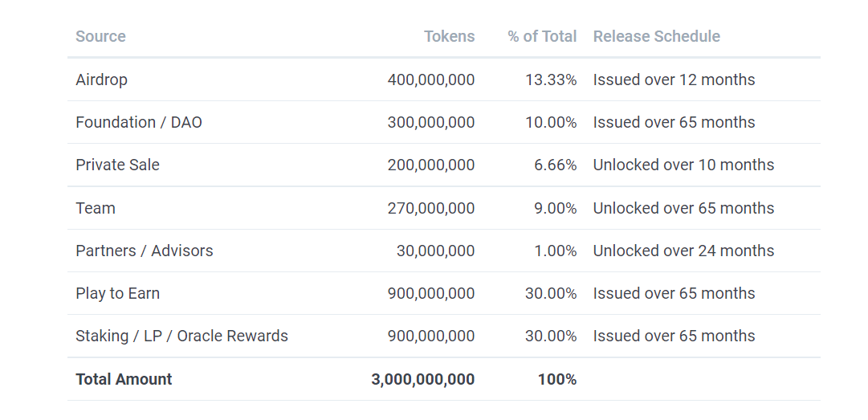Click the % of Total header
Image resolution: width=868 pixels, height=420 pixels.
542,36
